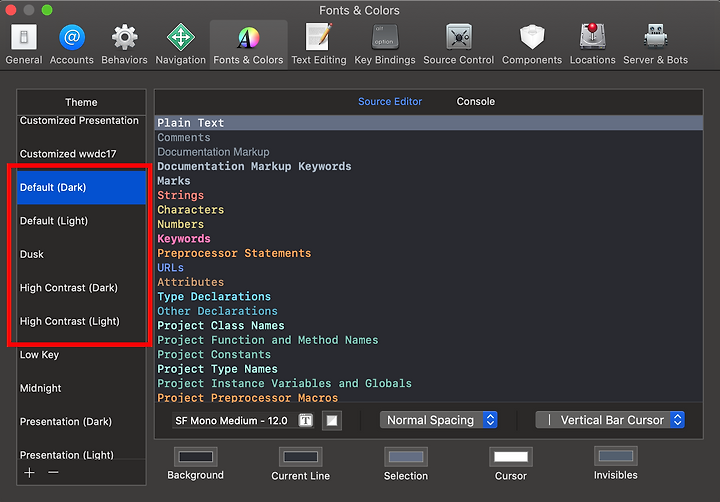Select the Midnight theme
The image size is (720, 502).
point(81,389)
